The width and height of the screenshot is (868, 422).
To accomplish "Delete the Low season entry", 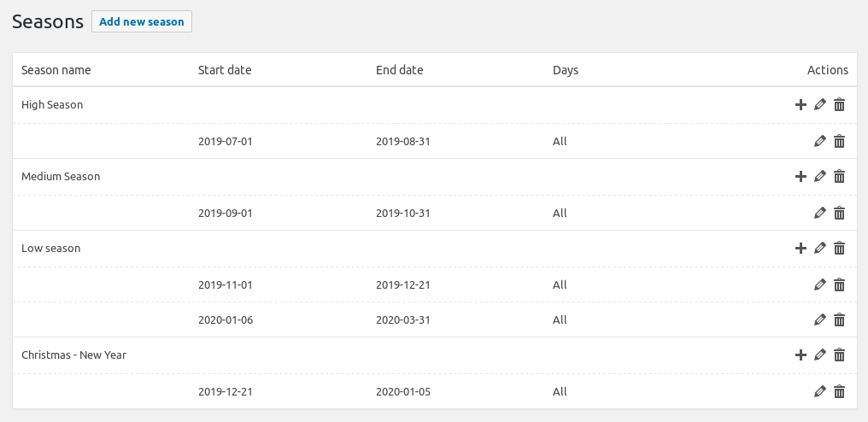I will [x=839, y=249].
